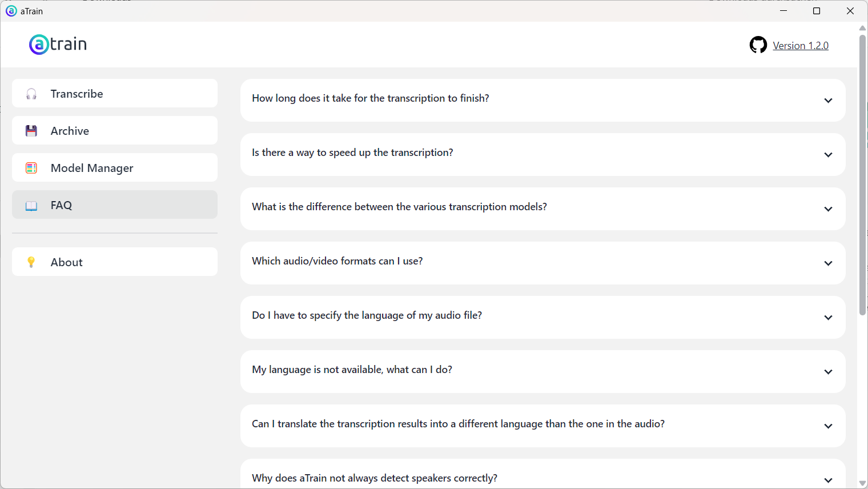Expand the speed up transcription chevron
Screen dimensions: 868x489
(828, 155)
